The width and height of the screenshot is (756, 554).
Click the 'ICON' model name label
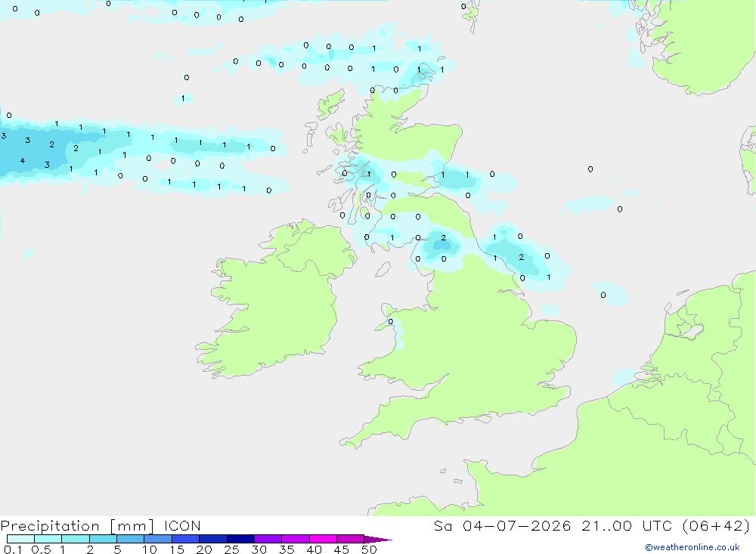(x=182, y=526)
